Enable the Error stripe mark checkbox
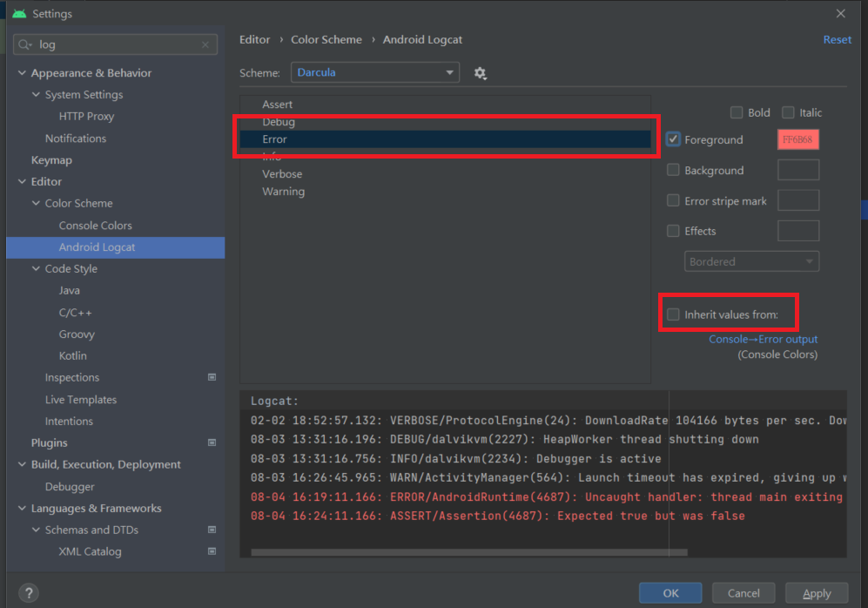The height and width of the screenshot is (608, 868). pos(673,199)
